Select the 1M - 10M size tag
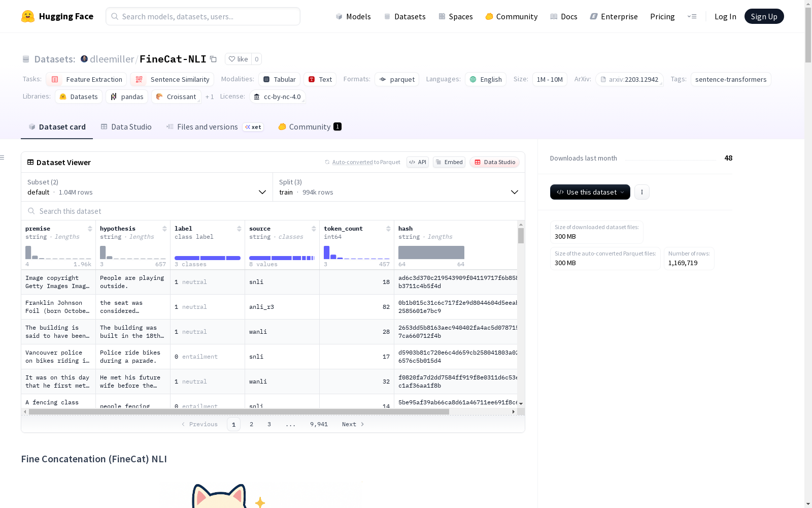The width and height of the screenshot is (812, 508). tap(550, 79)
